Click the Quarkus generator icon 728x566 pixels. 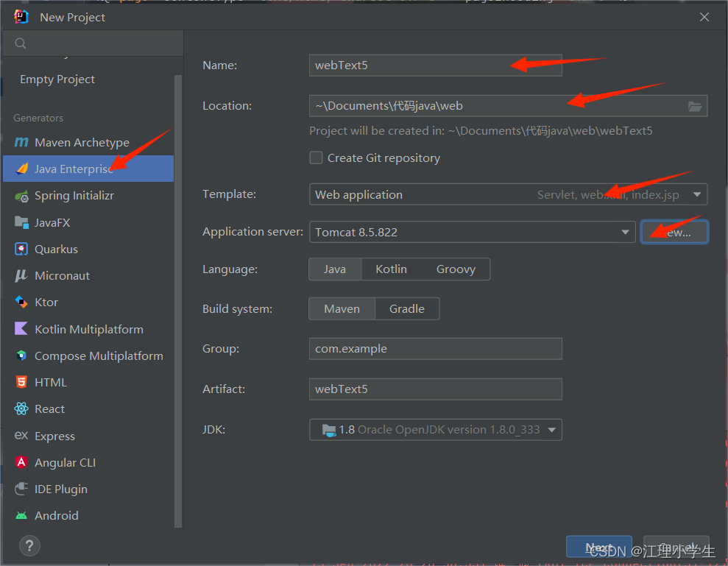click(21, 249)
